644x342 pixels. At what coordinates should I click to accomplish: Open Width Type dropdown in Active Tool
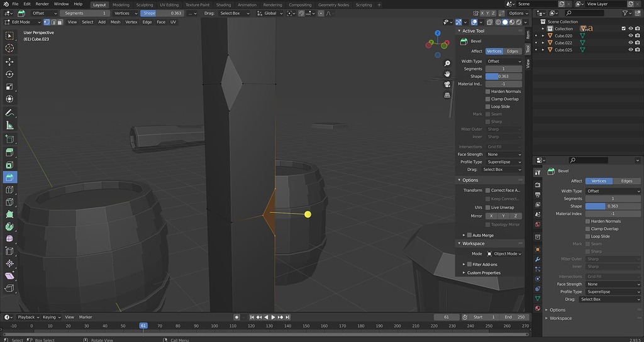pyautogui.click(x=504, y=61)
